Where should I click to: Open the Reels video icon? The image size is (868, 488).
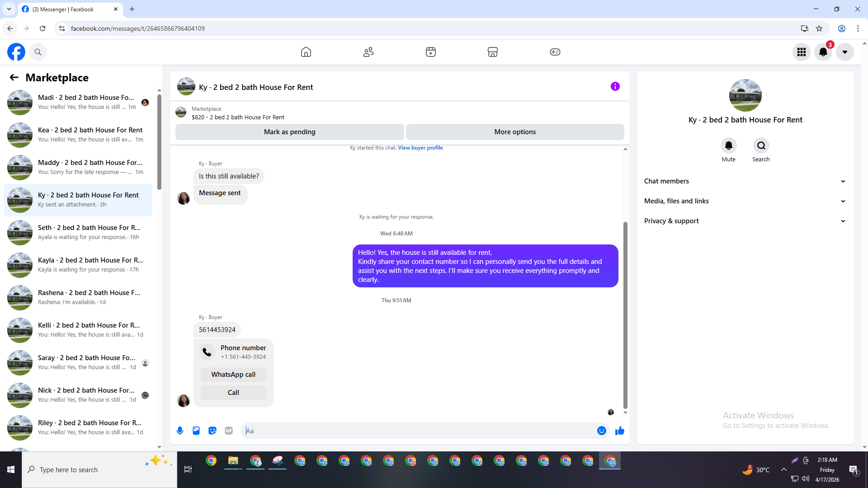tap(431, 52)
